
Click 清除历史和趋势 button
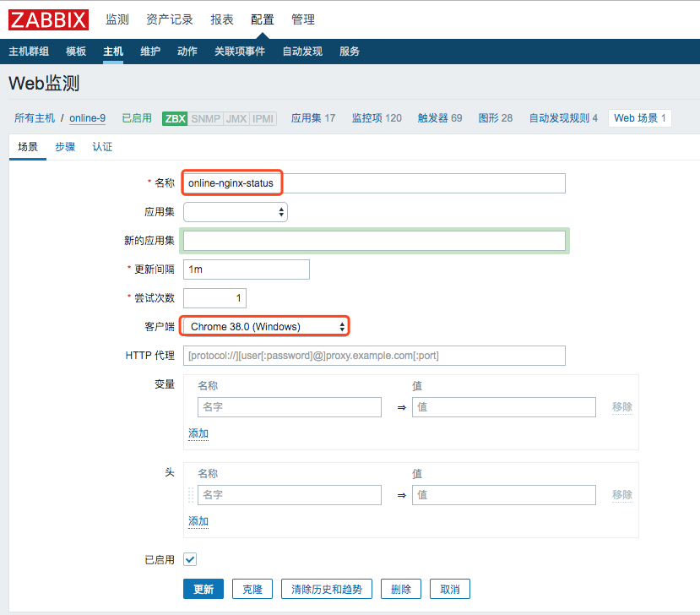click(326, 589)
